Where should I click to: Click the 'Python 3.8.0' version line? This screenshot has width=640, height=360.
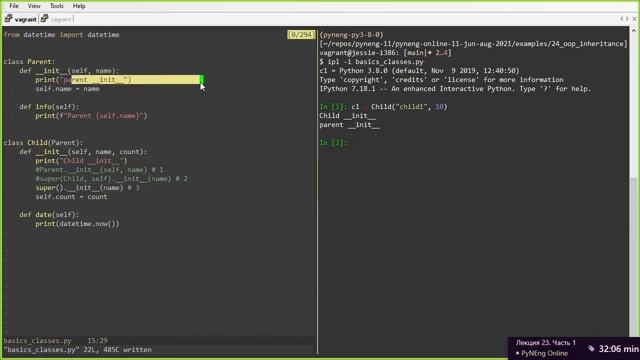pos(419,71)
